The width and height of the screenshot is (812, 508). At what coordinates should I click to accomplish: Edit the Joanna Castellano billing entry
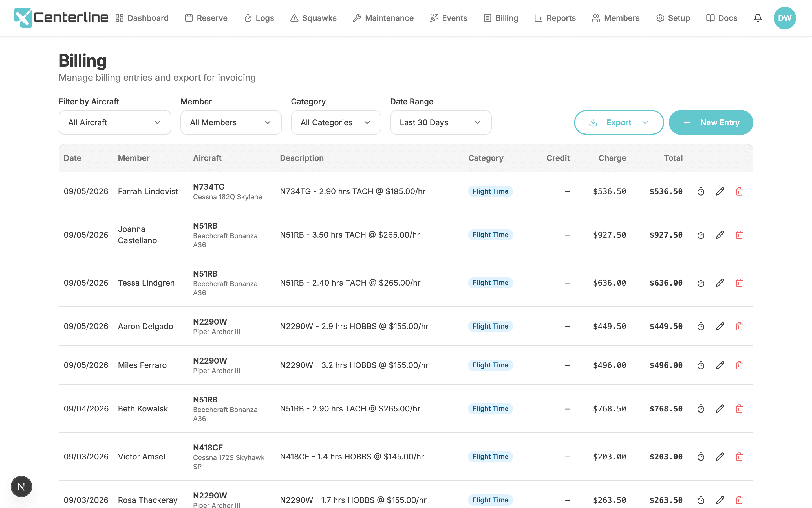coord(720,235)
